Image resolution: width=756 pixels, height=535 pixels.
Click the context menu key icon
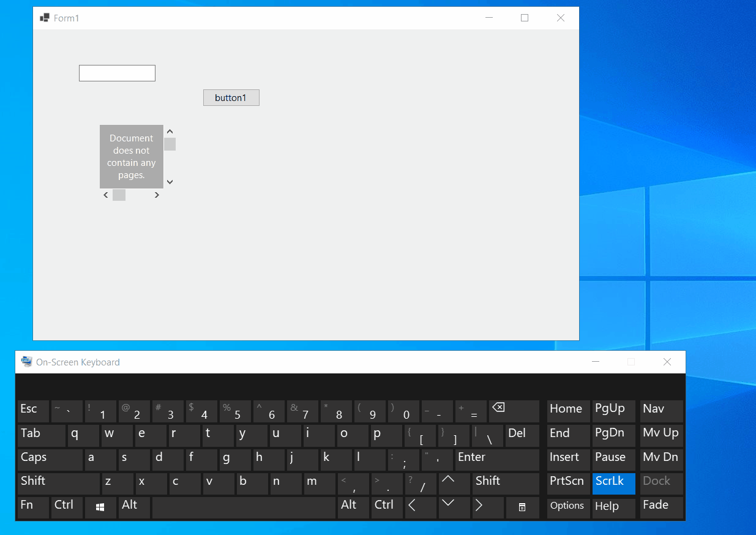(522, 507)
